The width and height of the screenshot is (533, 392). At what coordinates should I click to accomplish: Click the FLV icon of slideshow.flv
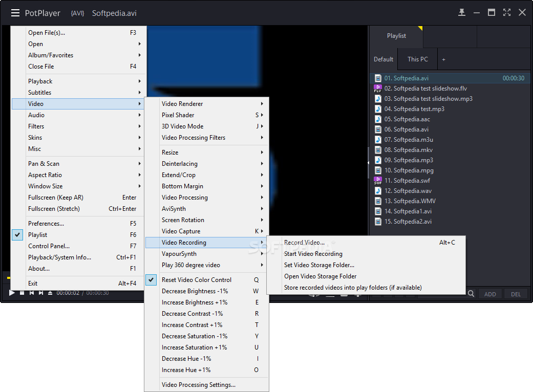coord(378,89)
